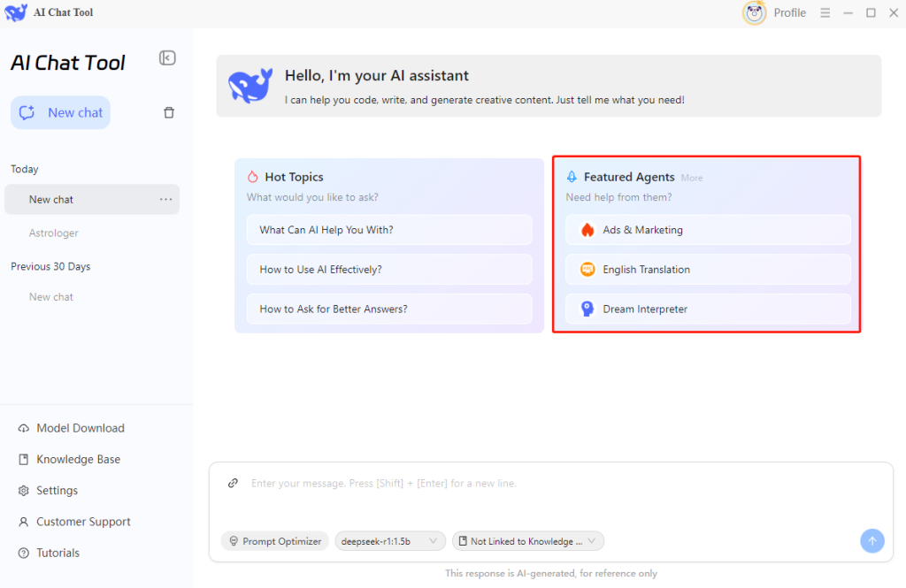The width and height of the screenshot is (906, 588).
Task: Open the hamburger menu in title bar
Action: pos(825,12)
